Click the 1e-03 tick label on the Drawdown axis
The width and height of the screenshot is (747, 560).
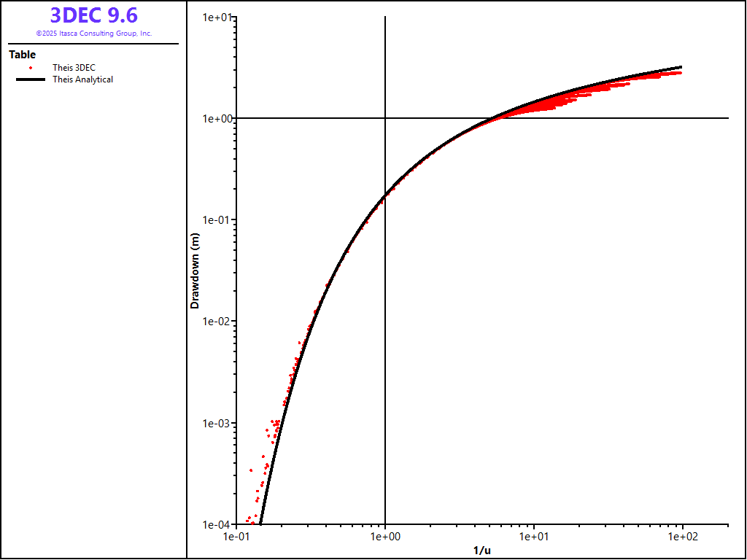[217, 423]
